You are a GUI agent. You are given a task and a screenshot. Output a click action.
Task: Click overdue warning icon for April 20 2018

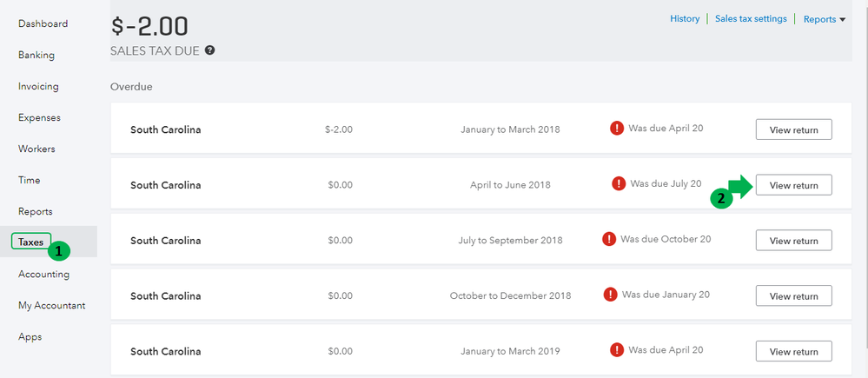617,129
